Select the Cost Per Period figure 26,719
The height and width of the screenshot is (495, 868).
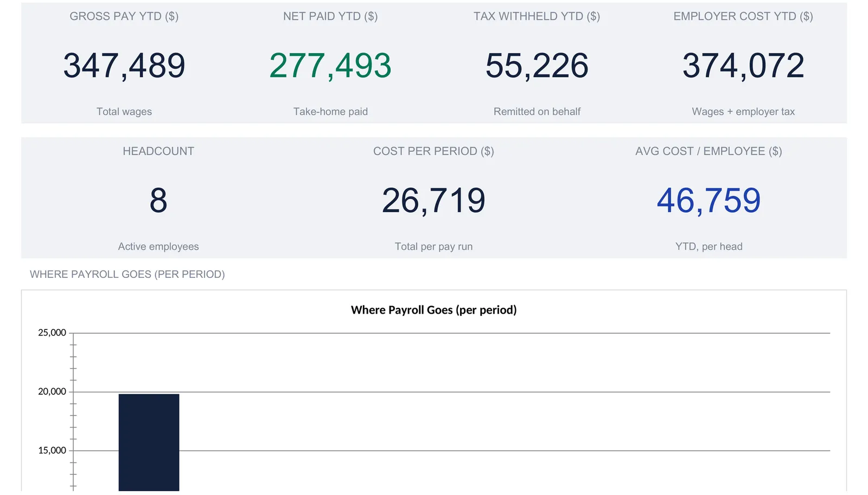tap(433, 200)
